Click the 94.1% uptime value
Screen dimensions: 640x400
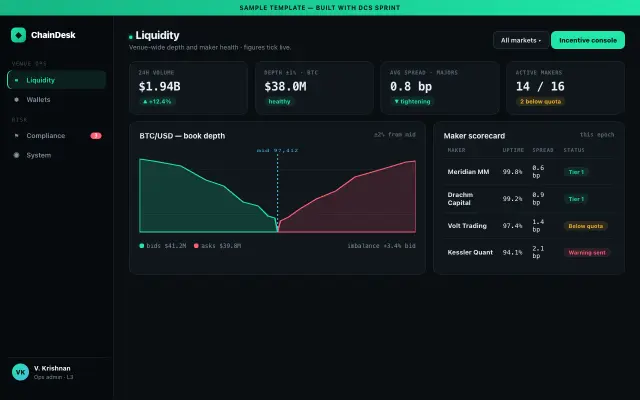(512, 252)
